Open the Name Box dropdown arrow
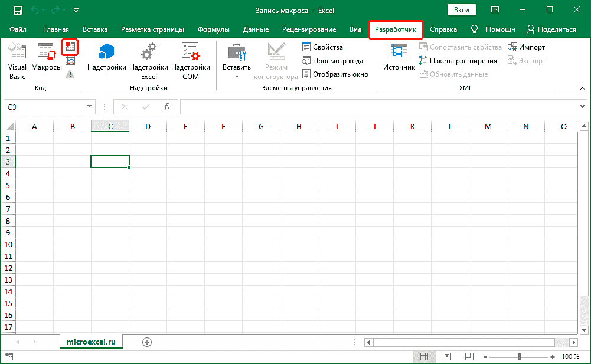 coord(90,107)
